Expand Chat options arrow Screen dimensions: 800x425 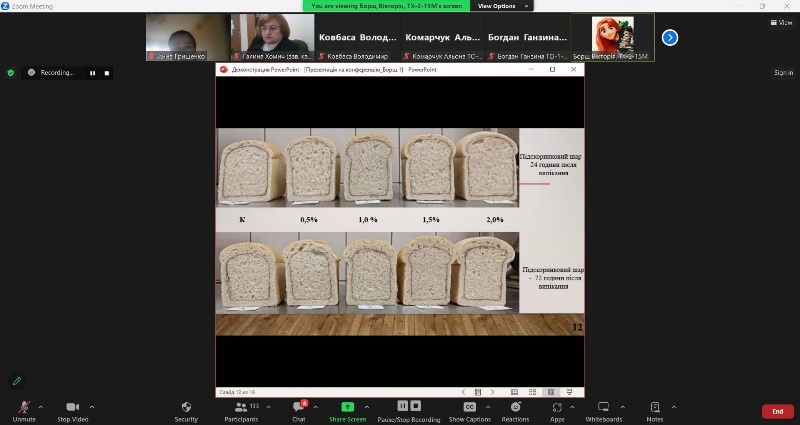(x=315, y=407)
